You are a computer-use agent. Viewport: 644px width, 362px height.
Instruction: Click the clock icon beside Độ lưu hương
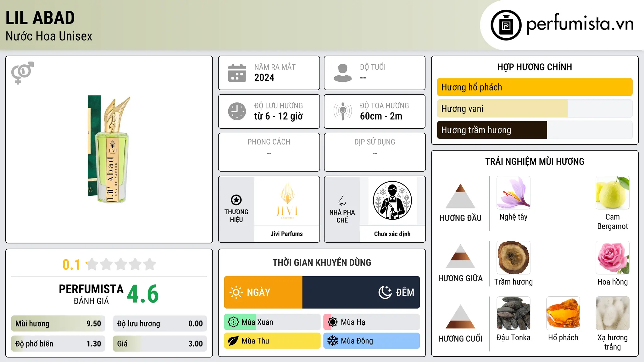point(237,111)
